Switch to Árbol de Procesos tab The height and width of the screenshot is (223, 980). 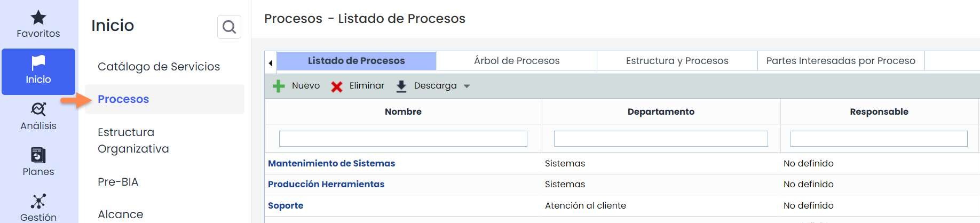pos(517,61)
